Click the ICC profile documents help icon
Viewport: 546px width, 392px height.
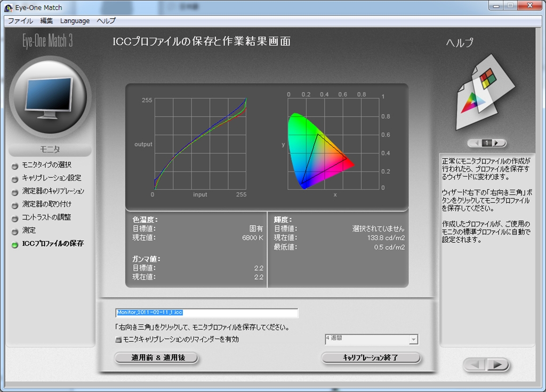[485, 92]
